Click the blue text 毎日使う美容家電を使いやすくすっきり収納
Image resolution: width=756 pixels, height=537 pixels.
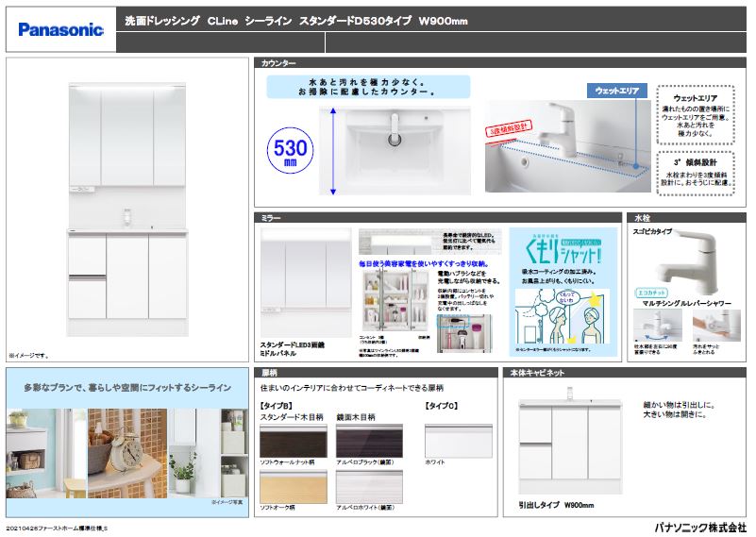click(x=425, y=264)
